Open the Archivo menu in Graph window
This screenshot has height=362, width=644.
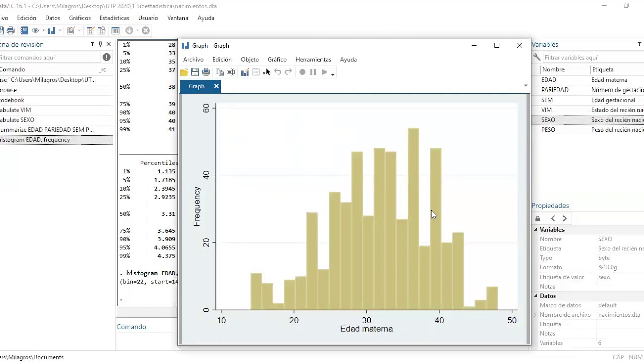point(193,59)
